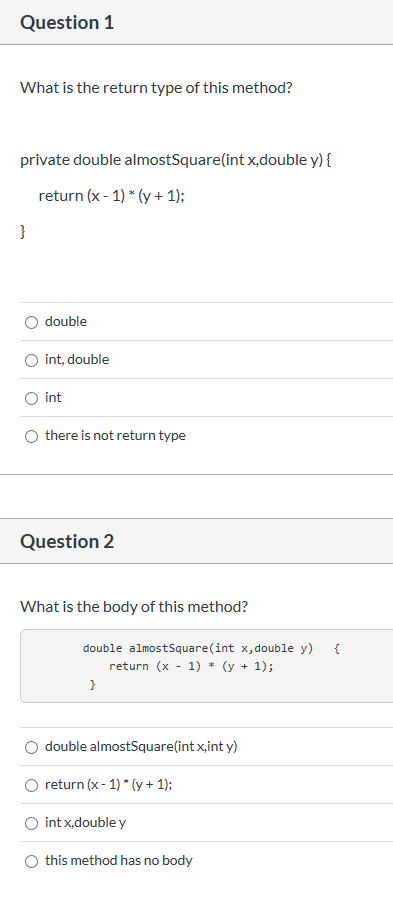Select 'there is not return type' radio button

pos(31,436)
